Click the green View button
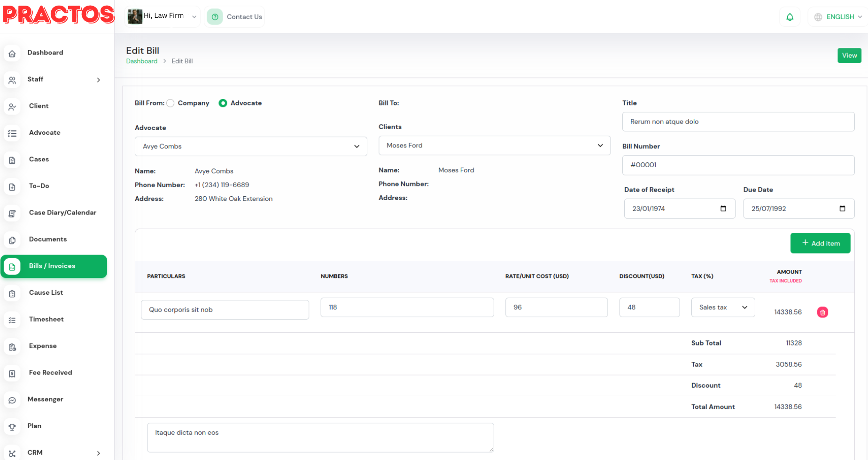Viewport: 868px width, 460px height. (849, 55)
